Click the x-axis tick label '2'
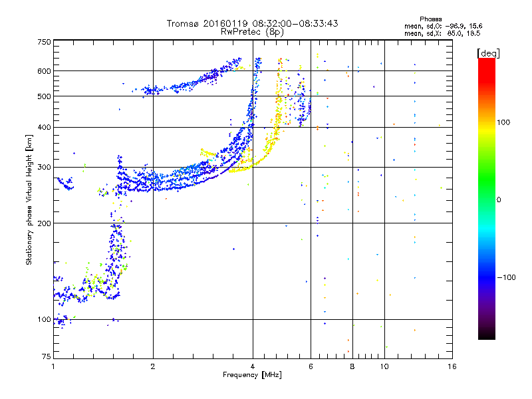This screenshot has width=532, height=399. coord(153,366)
